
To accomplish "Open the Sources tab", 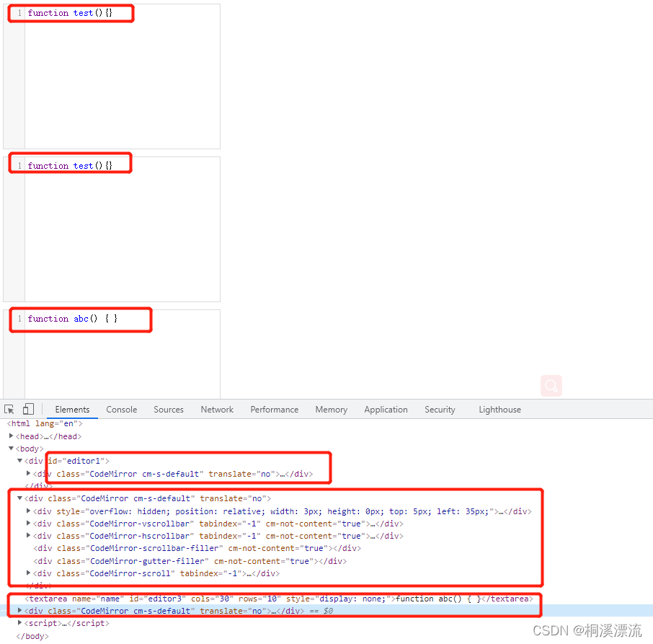I will click(x=169, y=410).
